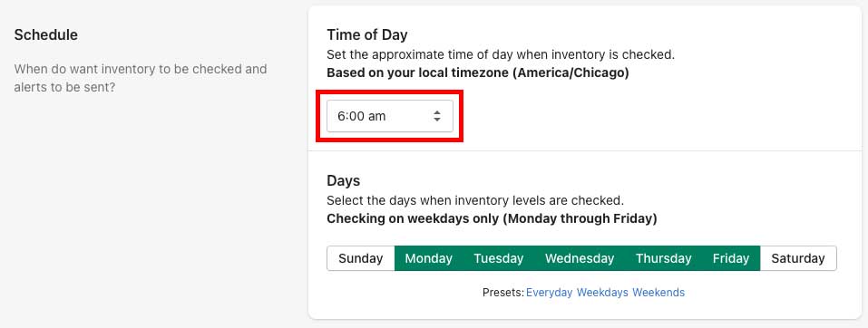Enable Saturday inventory checking
This screenshot has height=328, width=868.
tap(798, 258)
